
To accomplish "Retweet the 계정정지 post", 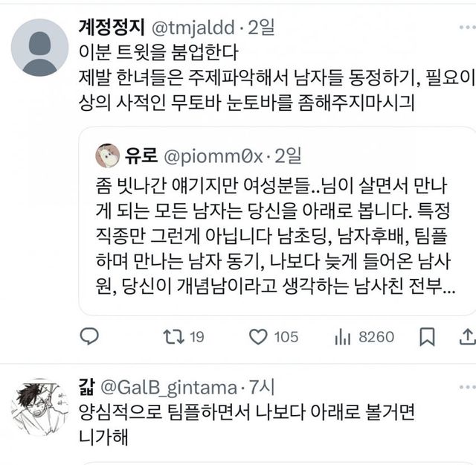I will click(x=173, y=337).
